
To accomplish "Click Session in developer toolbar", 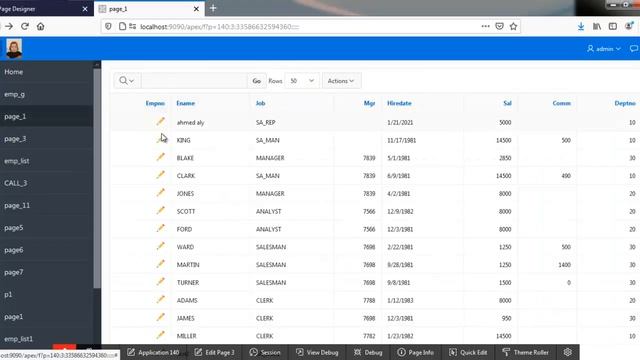I will tap(265, 352).
